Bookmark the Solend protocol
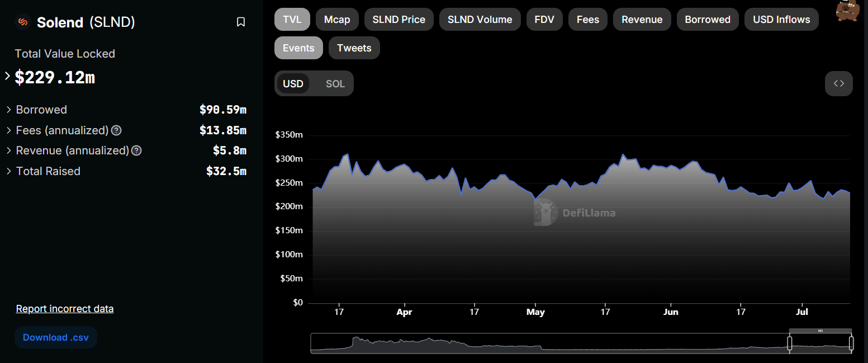The height and width of the screenshot is (363, 868). click(x=241, y=22)
